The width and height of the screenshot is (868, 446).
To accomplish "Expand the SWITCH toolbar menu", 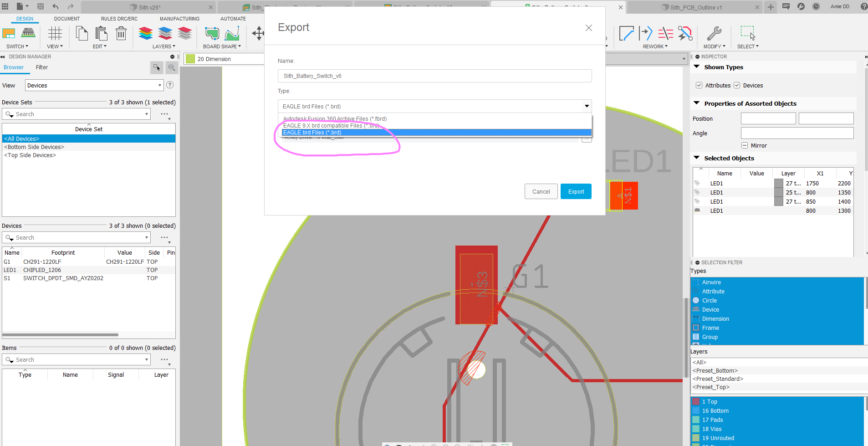I will tap(17, 46).
